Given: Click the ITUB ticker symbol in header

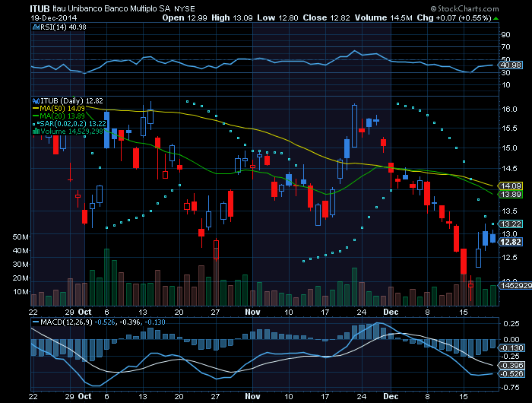Looking at the screenshot, I should point(40,9).
